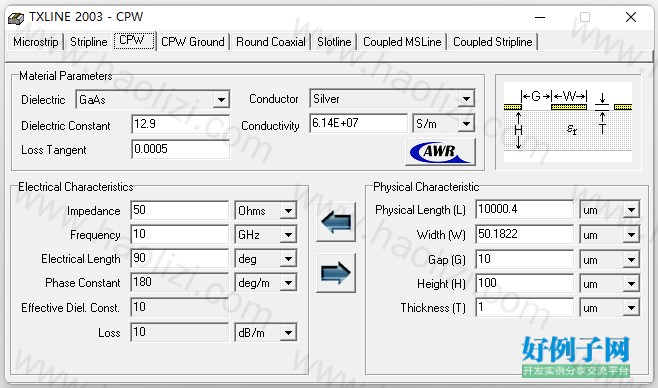
Task: Click the Phase Constant field 180
Action: 180,282
